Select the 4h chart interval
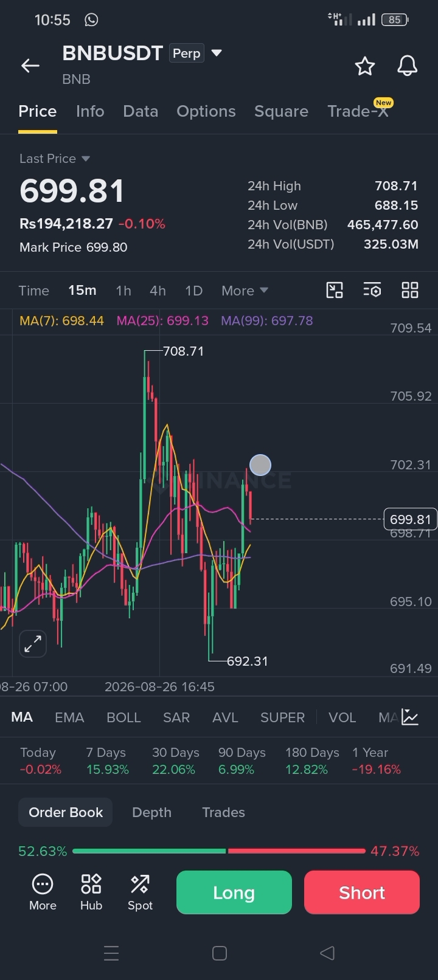The width and height of the screenshot is (438, 980). 158,291
